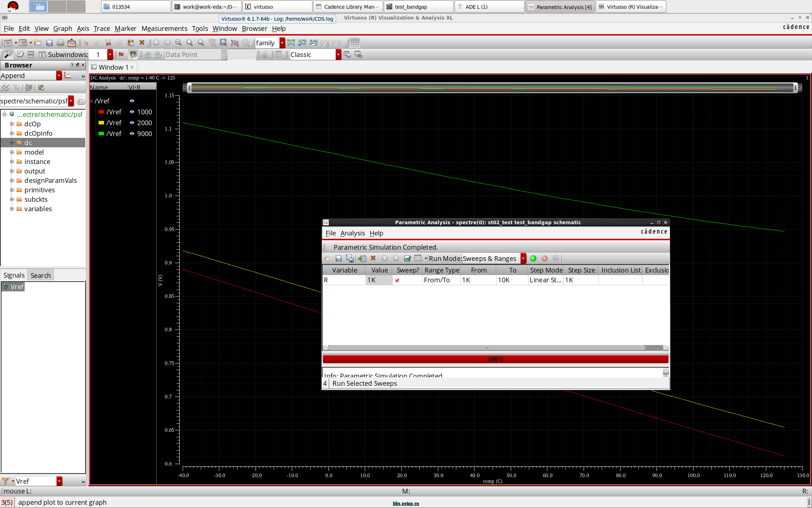Click the histogram icon in second toolbar
Screen dimensions: 812x508
(265, 54)
